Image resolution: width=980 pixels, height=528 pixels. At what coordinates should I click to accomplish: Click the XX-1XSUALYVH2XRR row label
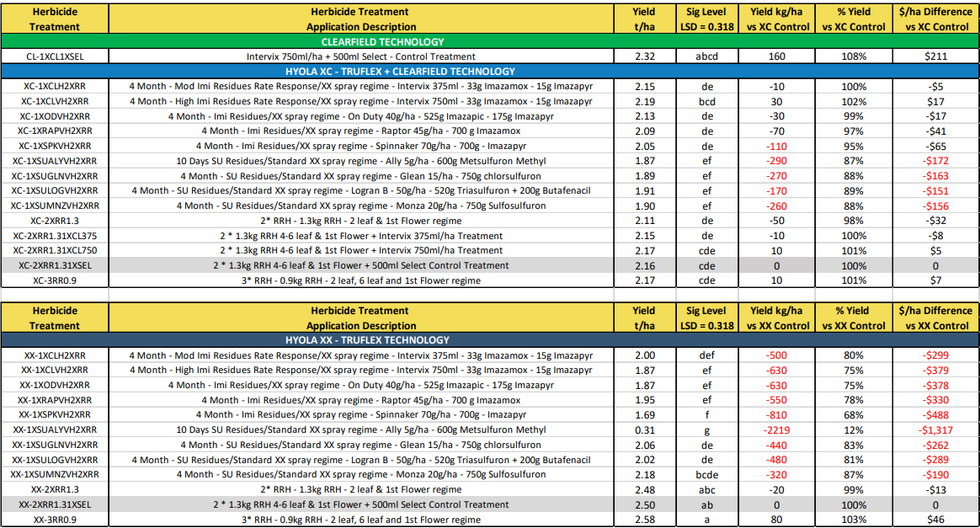pos(55,430)
